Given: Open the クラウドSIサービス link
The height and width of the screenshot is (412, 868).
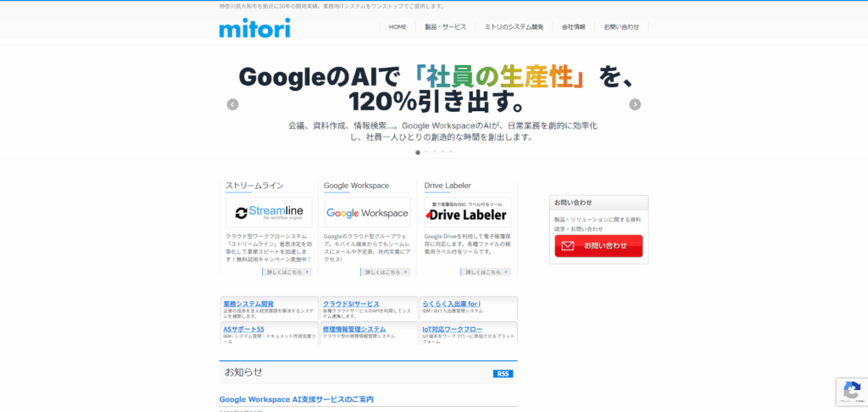Looking at the screenshot, I should click(x=351, y=303).
